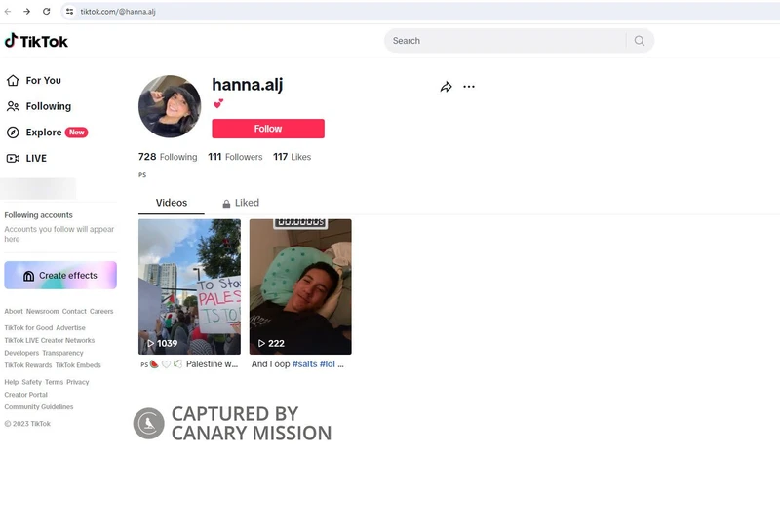Image resolution: width=780 pixels, height=532 pixels.
Task: Click the TikTok logo
Action: (36, 41)
